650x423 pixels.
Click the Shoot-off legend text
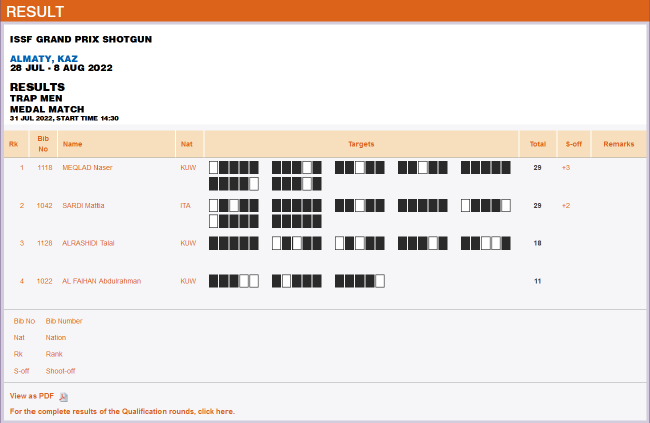61,371
